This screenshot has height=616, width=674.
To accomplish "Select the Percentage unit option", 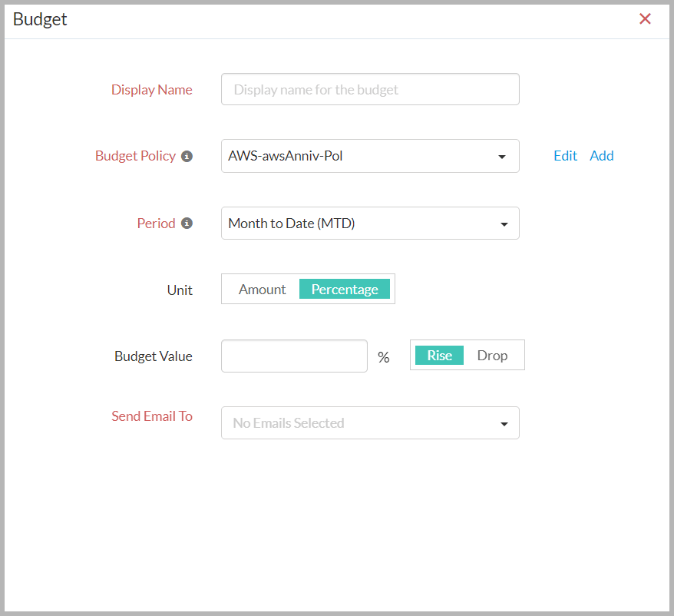I will [345, 290].
